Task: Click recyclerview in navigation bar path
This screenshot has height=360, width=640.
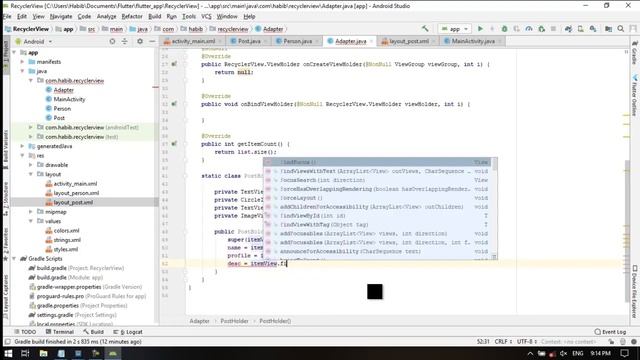Action: (233, 29)
